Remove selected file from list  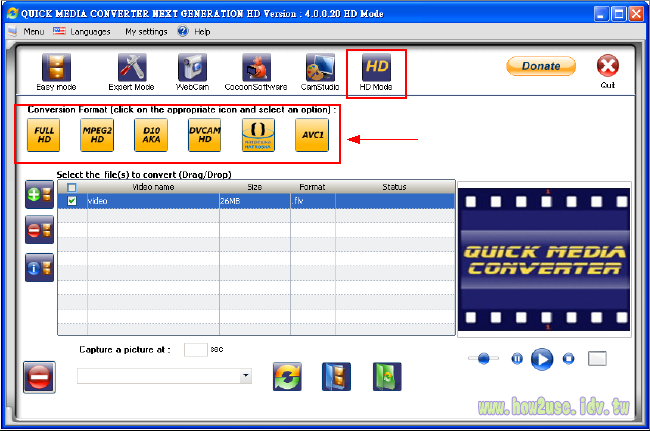pyautogui.click(x=40, y=230)
